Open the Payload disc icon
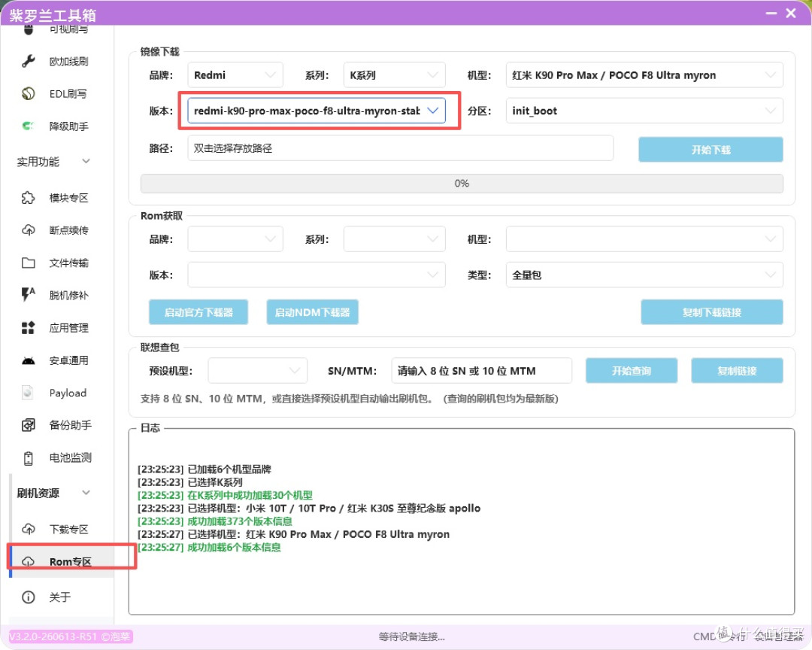The height and width of the screenshot is (650, 812). point(29,393)
